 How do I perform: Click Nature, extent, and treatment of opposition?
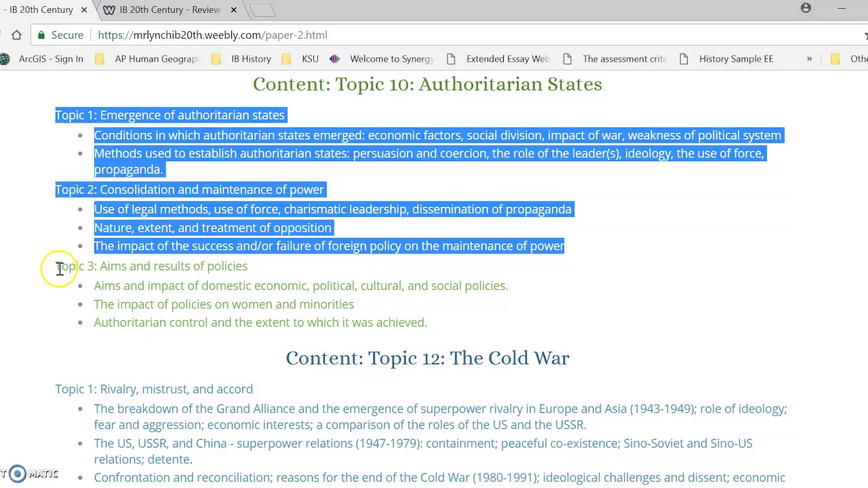click(x=212, y=228)
